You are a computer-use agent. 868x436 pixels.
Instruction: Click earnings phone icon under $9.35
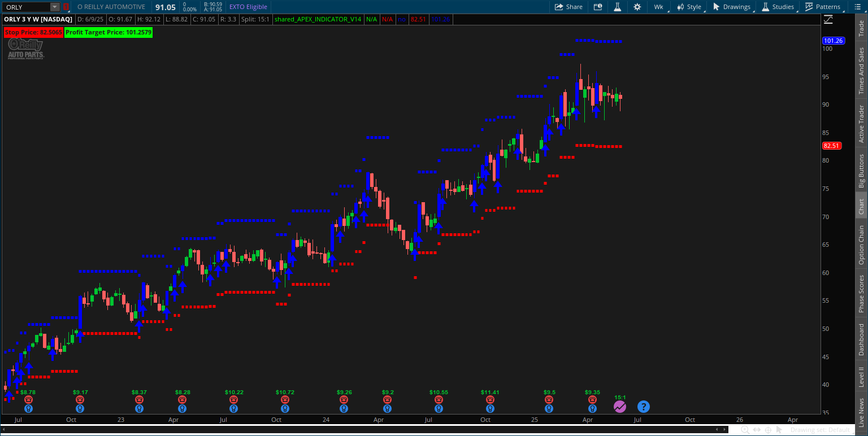coord(592,399)
